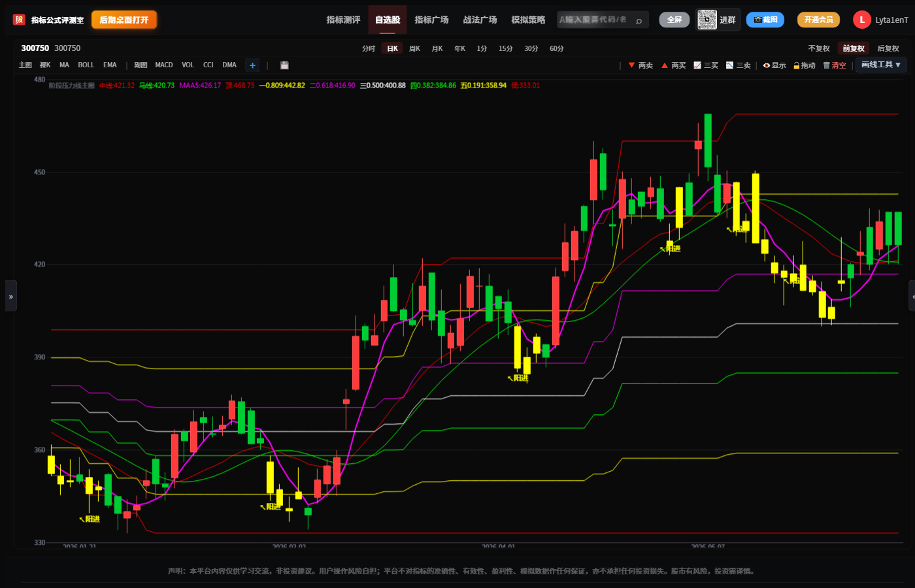
Task: Select the 分时 chart period
Action: coord(369,48)
